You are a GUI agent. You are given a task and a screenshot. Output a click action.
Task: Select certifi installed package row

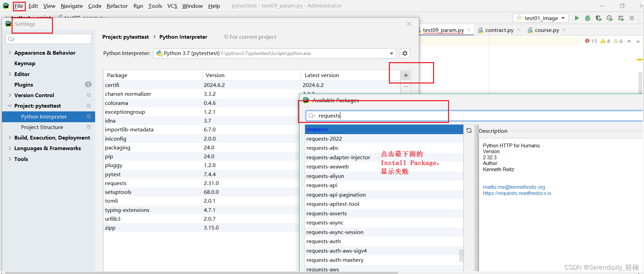pyautogui.click(x=252, y=85)
